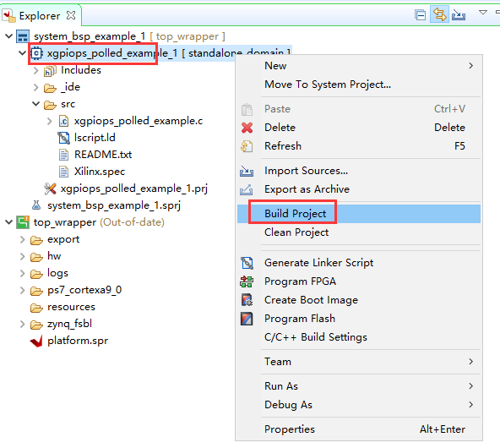This screenshot has height=448, width=500.
Task: Collapse the system_bsp_example_1 project node
Action: [x=9, y=36]
